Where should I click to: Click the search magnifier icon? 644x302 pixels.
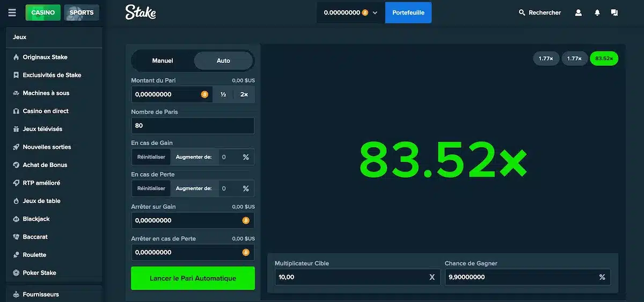coord(522,12)
